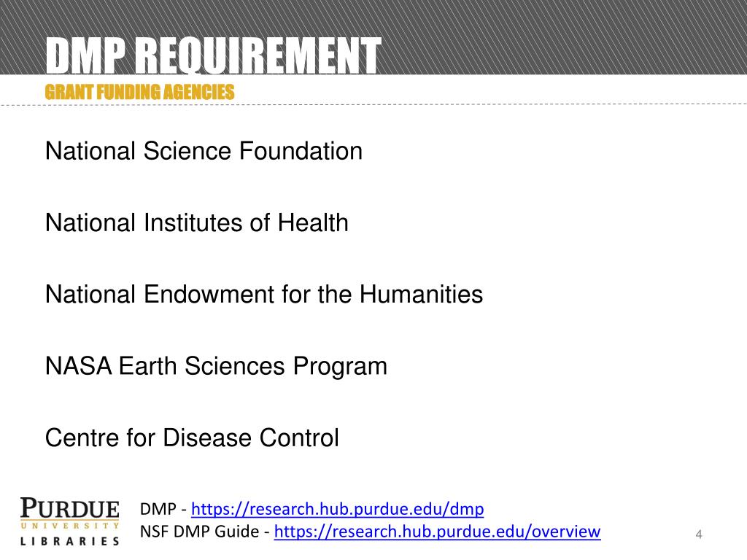Select the DMP REQUIREMENT title text
Viewport: 747px width, 560px height.
(213, 55)
